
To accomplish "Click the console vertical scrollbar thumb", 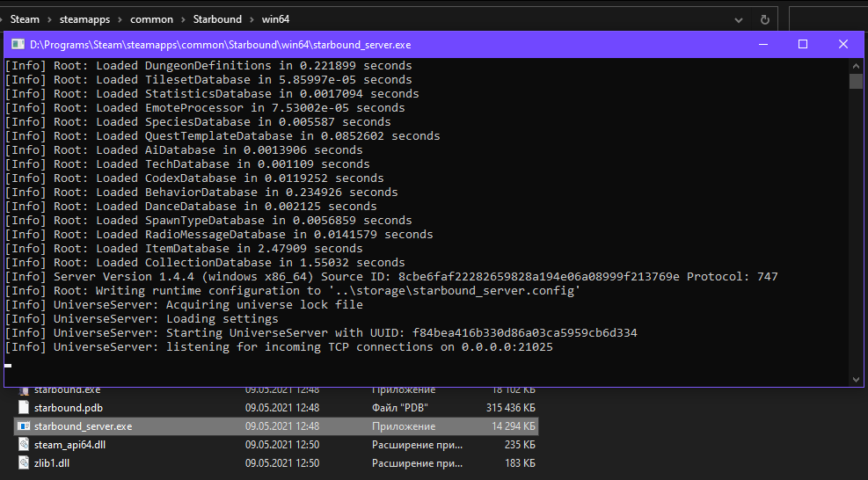I will coord(856,81).
